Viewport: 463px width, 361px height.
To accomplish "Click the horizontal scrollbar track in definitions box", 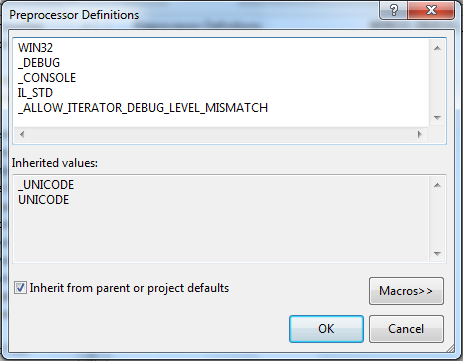I will click(221, 134).
